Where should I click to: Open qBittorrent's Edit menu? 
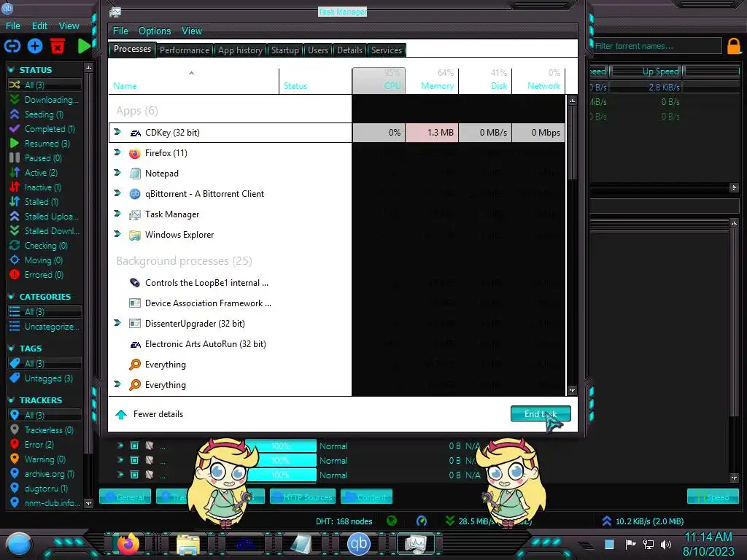39,26
